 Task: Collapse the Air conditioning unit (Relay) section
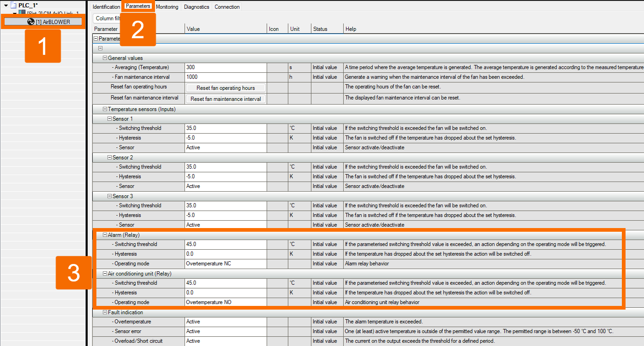coord(105,274)
